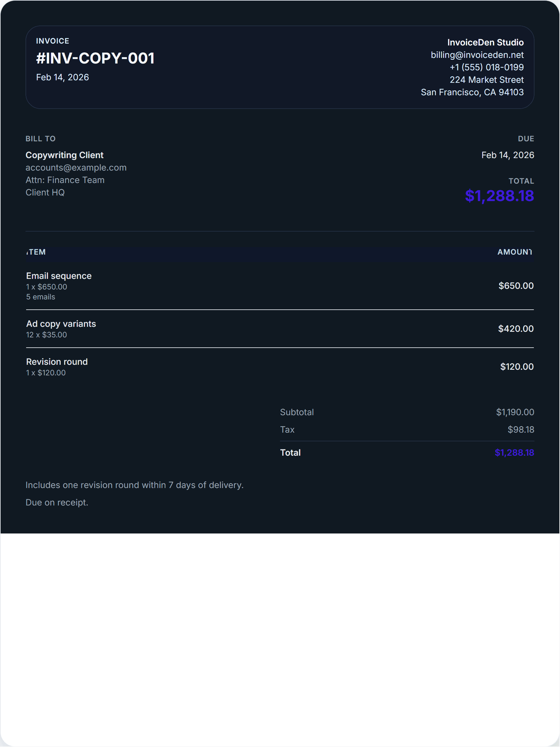Click the Subtotal value $1,190.00
The height and width of the screenshot is (747, 560).
[515, 412]
